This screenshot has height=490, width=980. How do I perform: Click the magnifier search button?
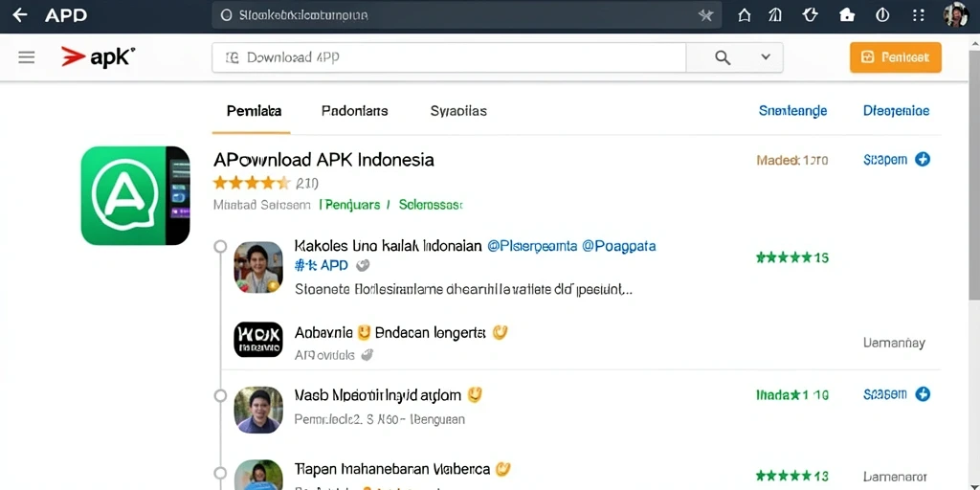click(723, 57)
